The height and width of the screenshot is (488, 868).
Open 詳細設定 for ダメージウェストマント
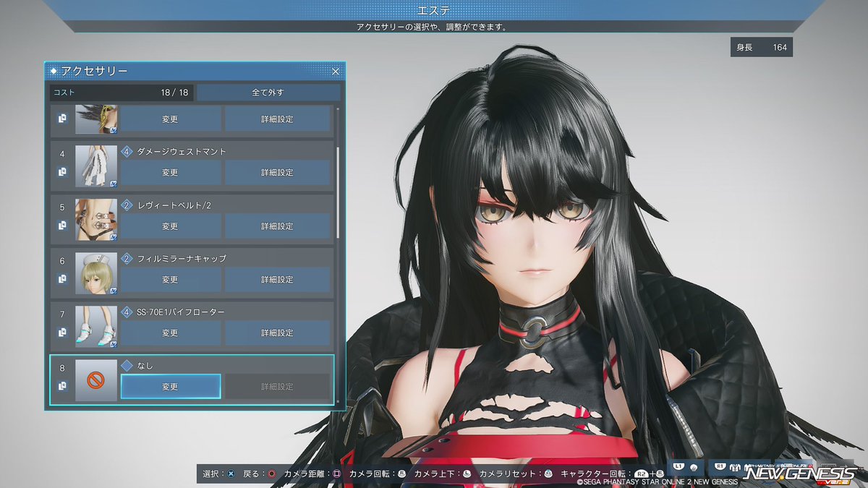(277, 173)
